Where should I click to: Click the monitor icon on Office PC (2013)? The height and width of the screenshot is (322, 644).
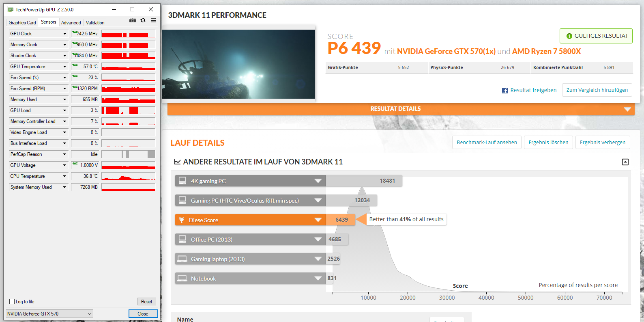coord(182,239)
